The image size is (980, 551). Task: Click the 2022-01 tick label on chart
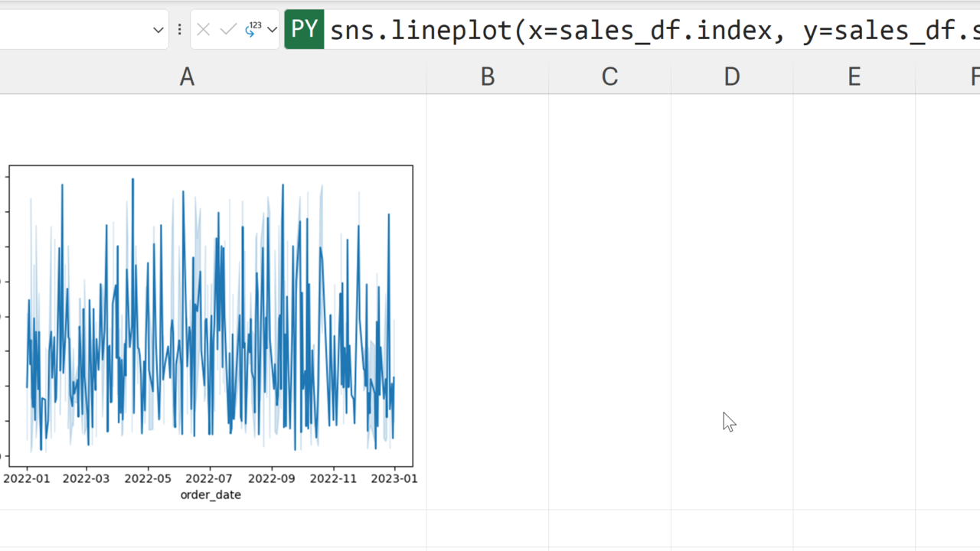[x=27, y=479]
